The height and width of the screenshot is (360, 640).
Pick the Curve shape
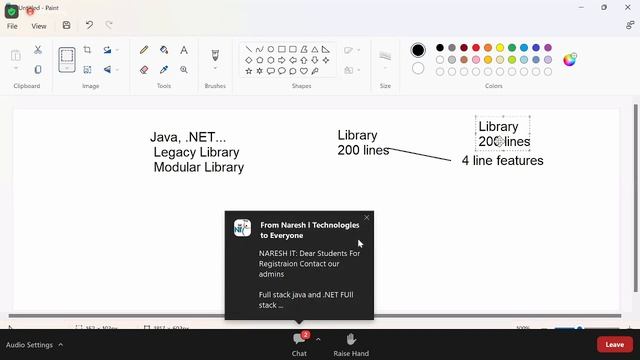[x=260, y=49]
